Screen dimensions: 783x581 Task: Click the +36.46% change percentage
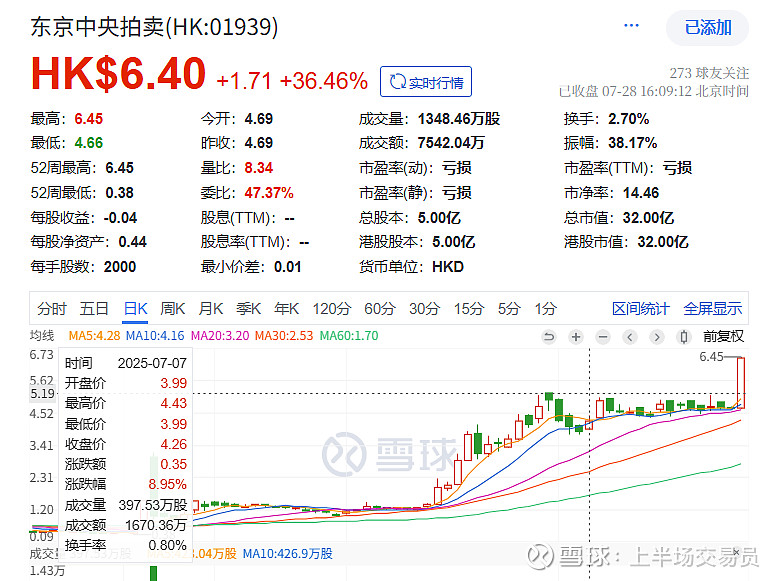click(324, 81)
